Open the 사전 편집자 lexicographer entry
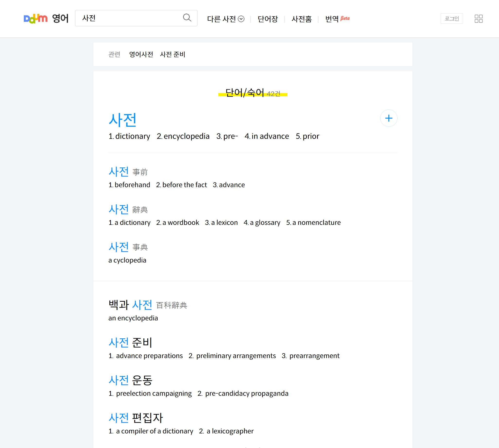The height and width of the screenshot is (448, 499). click(135, 417)
